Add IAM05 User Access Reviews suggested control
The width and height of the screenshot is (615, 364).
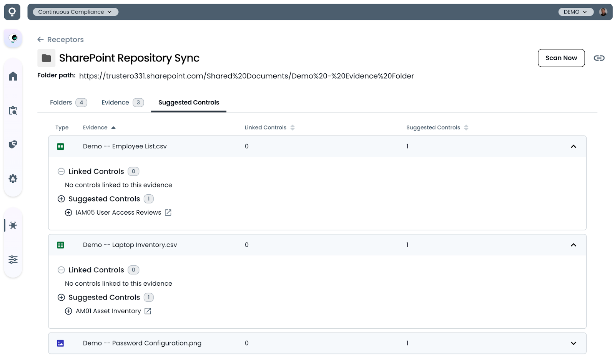(x=68, y=213)
